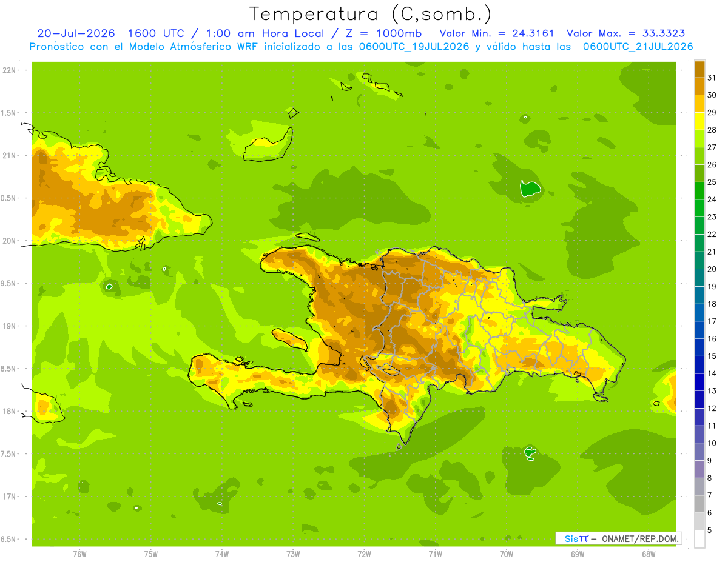The width and height of the screenshot is (728, 562).
Task: Click the '70W' longitude label
Action: click(507, 554)
